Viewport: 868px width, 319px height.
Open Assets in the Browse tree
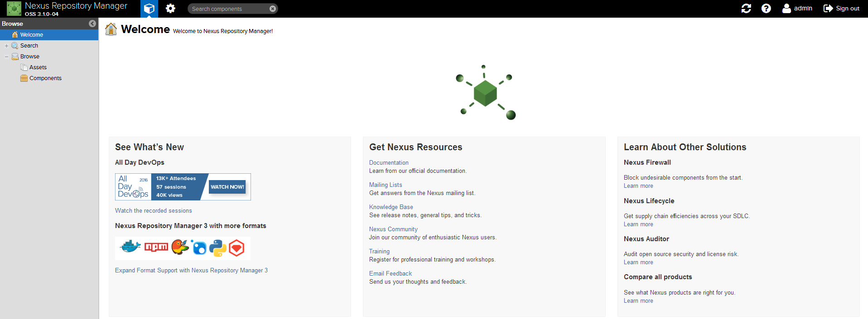click(x=38, y=67)
